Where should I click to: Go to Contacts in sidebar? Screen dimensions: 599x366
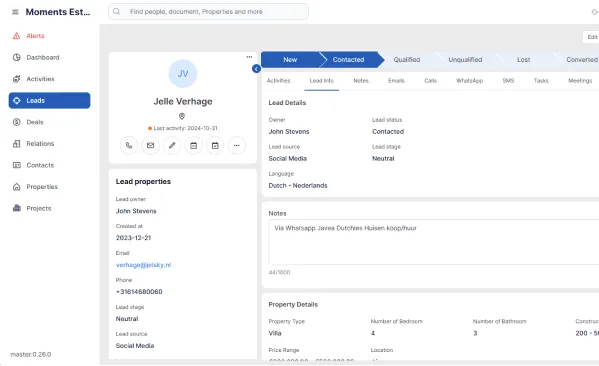pos(49,165)
